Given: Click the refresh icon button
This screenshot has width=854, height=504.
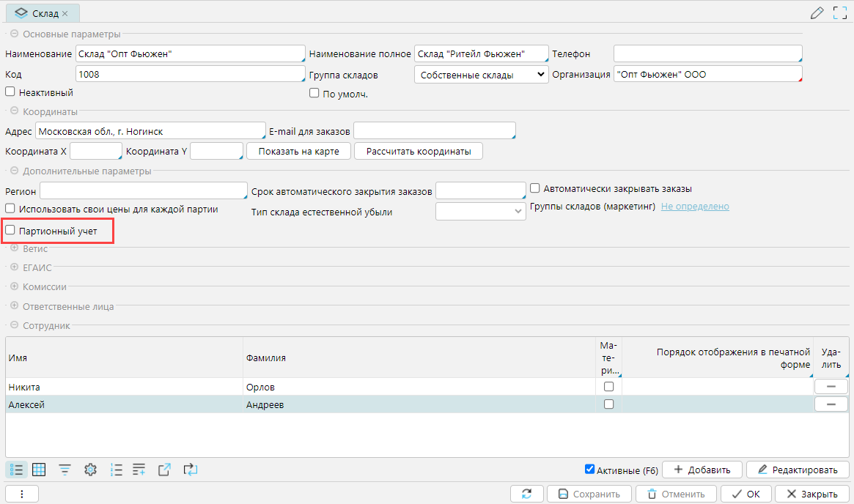Looking at the screenshot, I should click(526, 494).
